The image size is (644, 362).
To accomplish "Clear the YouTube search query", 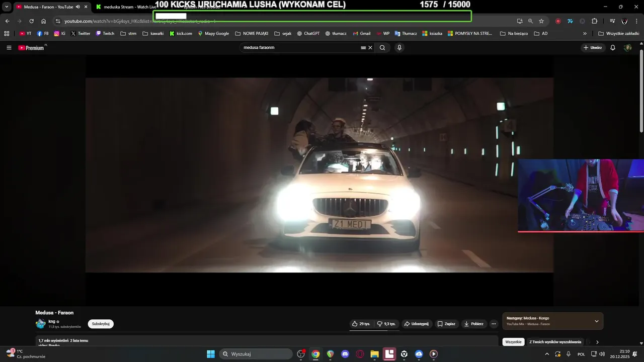I will [x=370, y=48].
